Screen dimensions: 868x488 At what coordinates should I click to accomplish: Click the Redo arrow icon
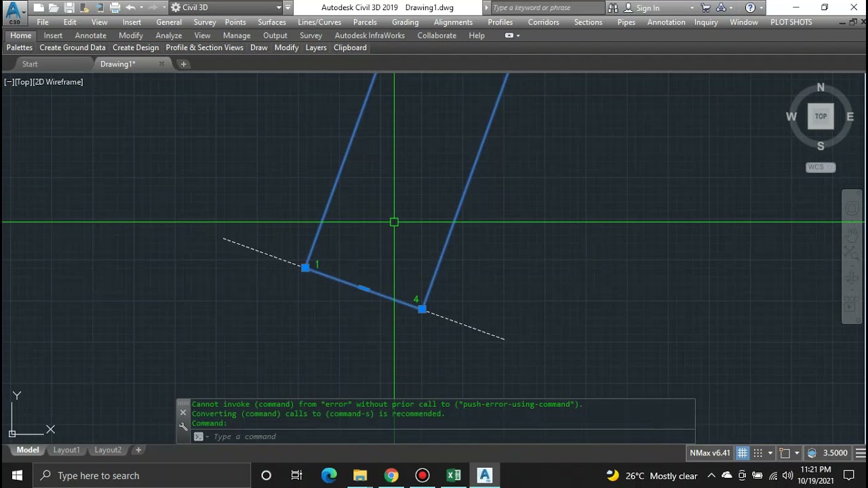[153, 8]
